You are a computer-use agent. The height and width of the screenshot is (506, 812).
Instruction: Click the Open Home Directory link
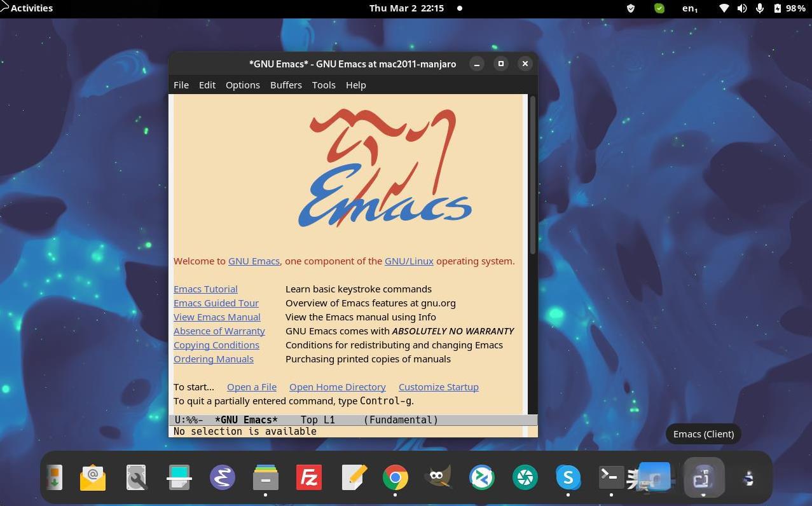pyautogui.click(x=338, y=387)
